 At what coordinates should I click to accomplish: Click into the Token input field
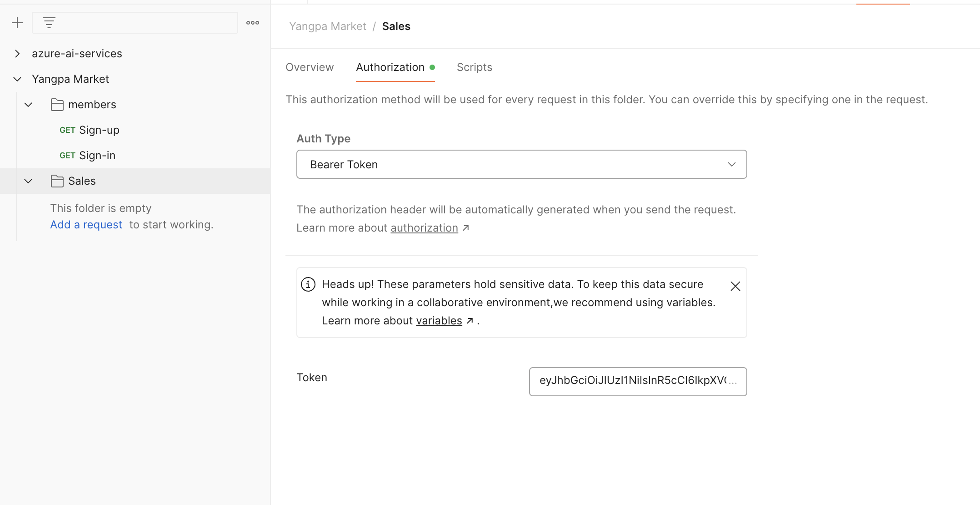coord(637,381)
